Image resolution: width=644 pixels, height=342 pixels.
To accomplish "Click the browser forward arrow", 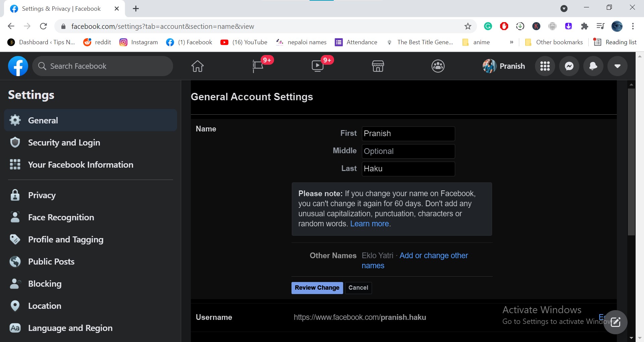I will coord(27,26).
